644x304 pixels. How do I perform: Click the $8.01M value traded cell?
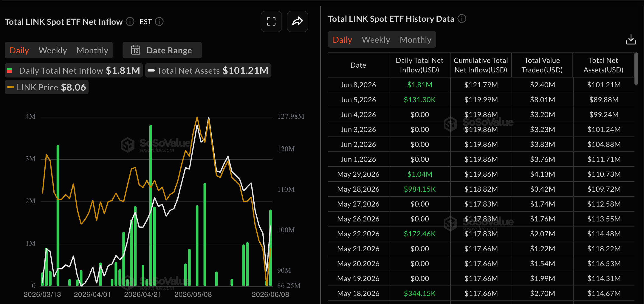pyautogui.click(x=543, y=100)
